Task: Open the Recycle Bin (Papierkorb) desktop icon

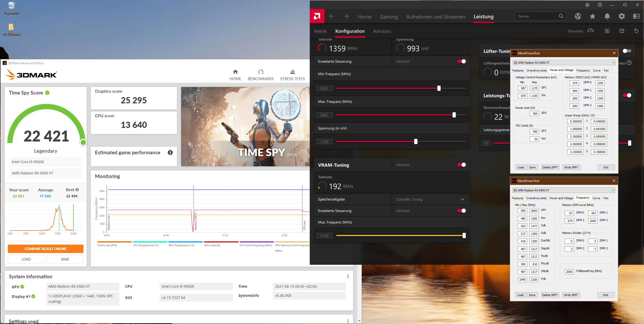Action: 11,6
